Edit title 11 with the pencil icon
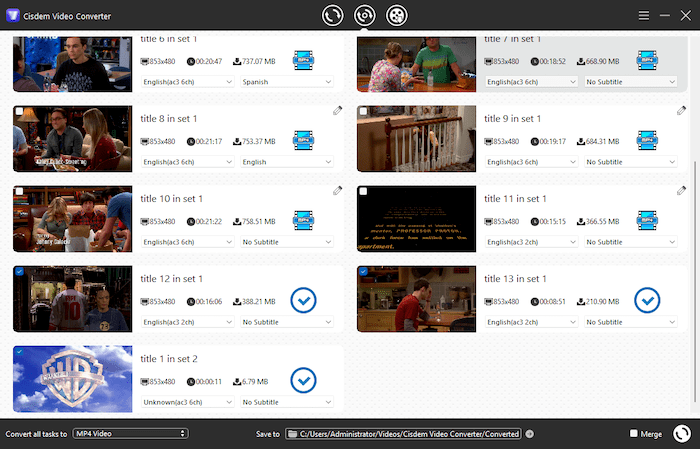The width and height of the screenshot is (700, 449). pos(681,191)
